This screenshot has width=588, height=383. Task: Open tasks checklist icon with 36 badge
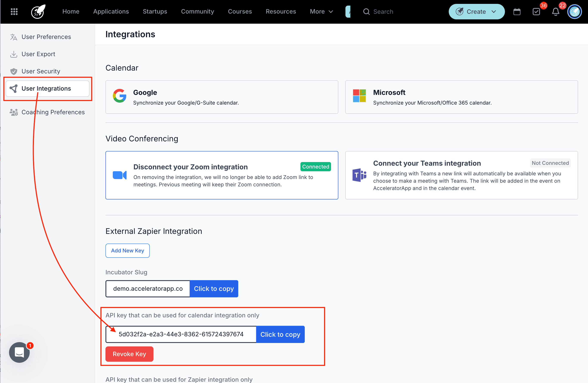point(536,12)
